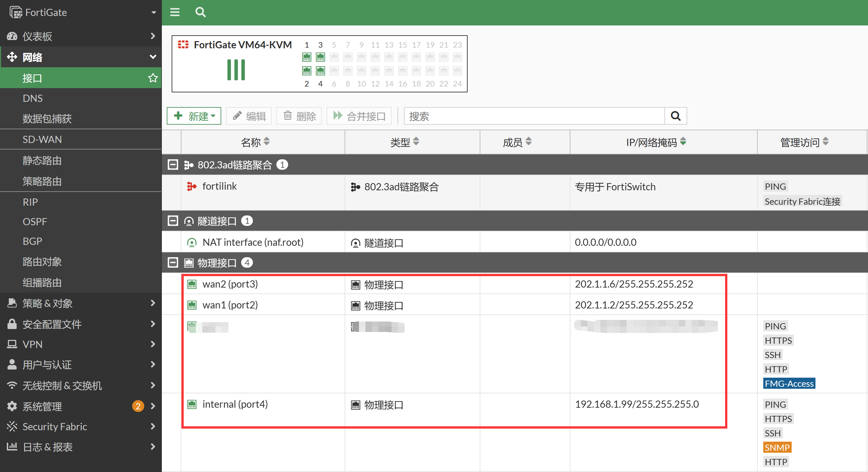This screenshot has height=472, width=868.
Task: Click port 4 icon in the faceplate
Action: [x=320, y=71]
